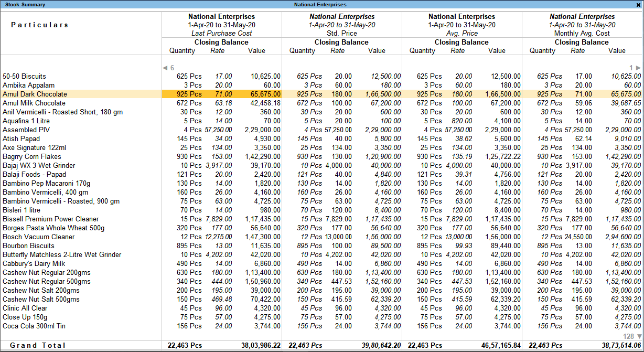
Task: Click Closing Balance under Monthly Avg. Cost
Action: click(582, 42)
